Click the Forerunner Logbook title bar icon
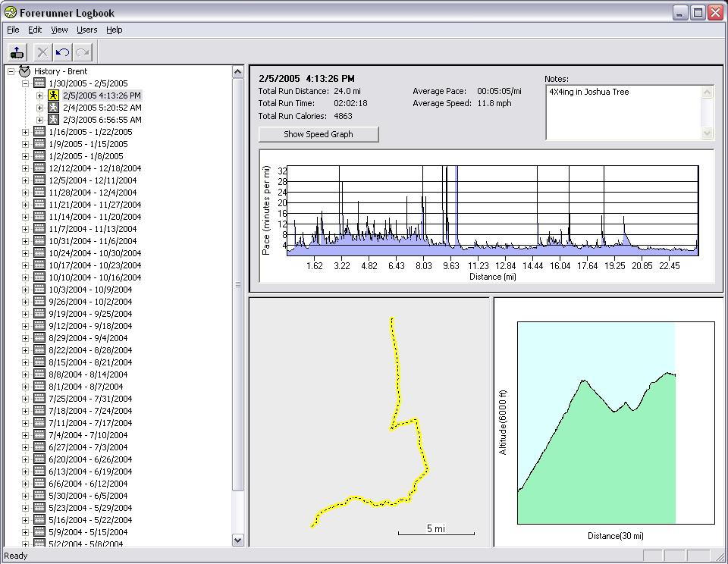 (10, 13)
